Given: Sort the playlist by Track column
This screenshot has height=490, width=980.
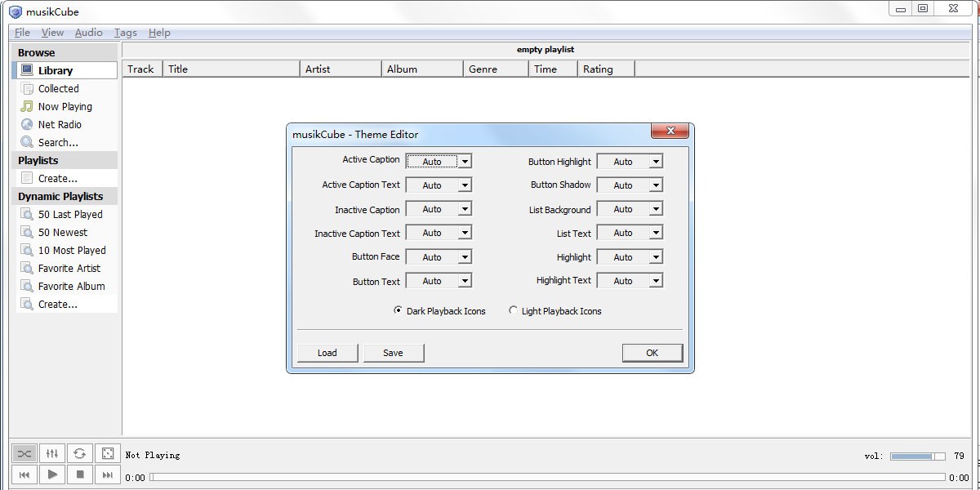Looking at the screenshot, I should (x=142, y=69).
